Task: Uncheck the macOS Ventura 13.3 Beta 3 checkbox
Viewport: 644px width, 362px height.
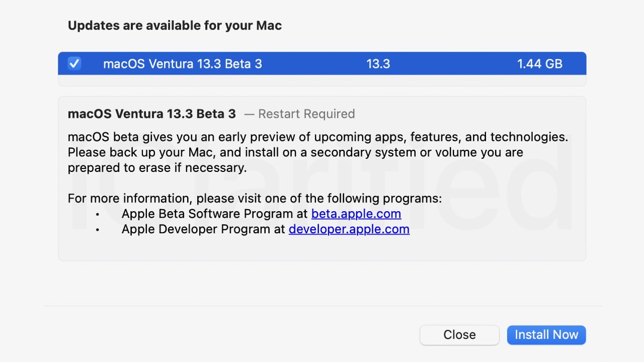Action: (x=74, y=63)
